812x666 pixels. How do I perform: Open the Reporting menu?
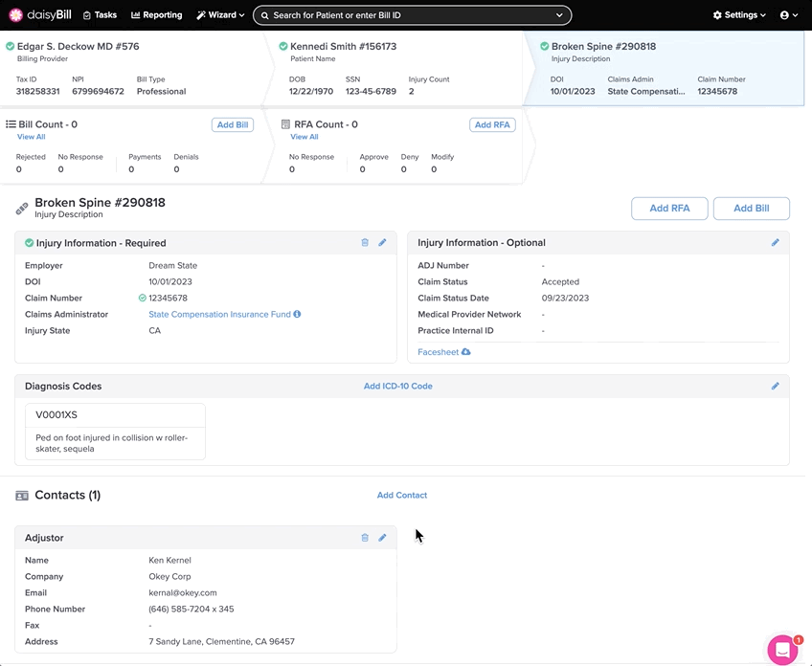(x=156, y=15)
